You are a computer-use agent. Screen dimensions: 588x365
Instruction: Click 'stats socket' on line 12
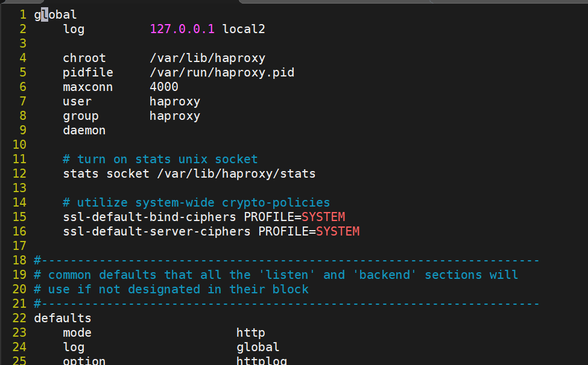pos(106,173)
